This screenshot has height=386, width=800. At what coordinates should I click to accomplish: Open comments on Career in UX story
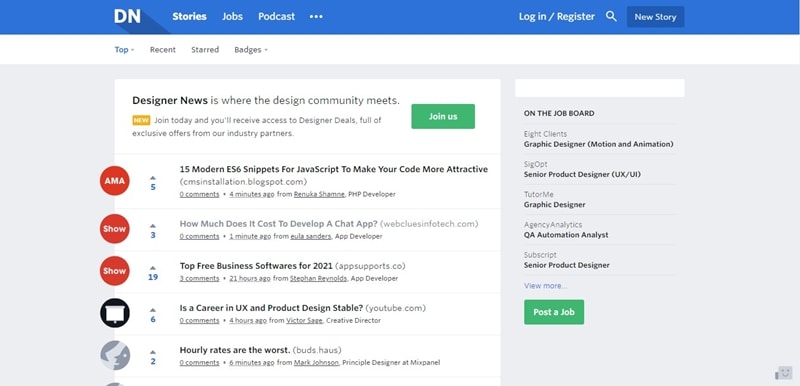tap(199, 321)
